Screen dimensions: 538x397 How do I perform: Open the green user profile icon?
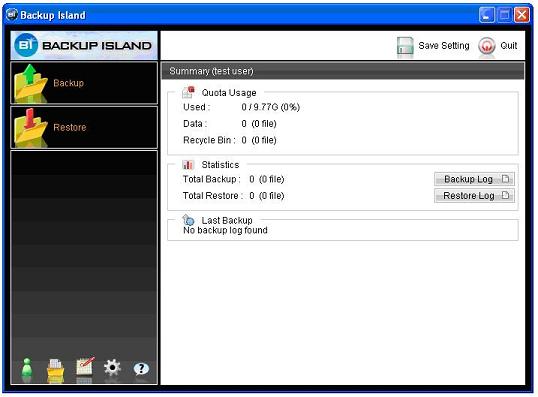pos(27,370)
